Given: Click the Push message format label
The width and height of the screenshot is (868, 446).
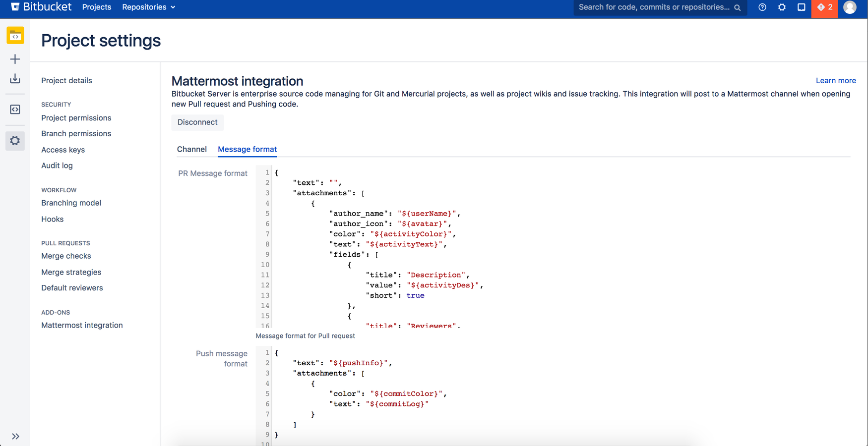Looking at the screenshot, I should coord(221,358).
